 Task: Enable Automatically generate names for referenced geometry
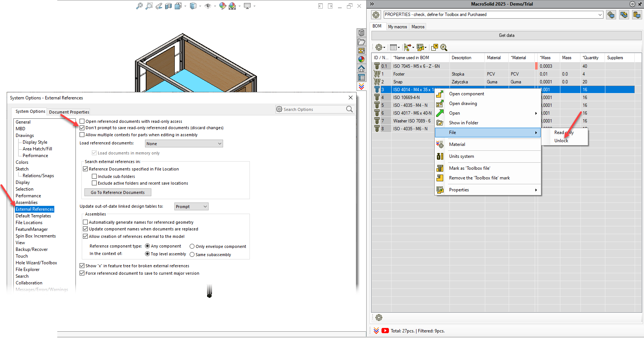coord(86,222)
